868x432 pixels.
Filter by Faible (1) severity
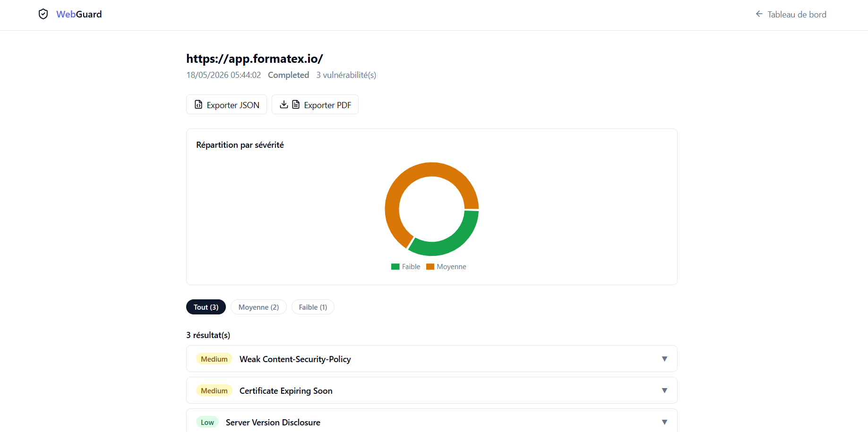pyautogui.click(x=313, y=307)
